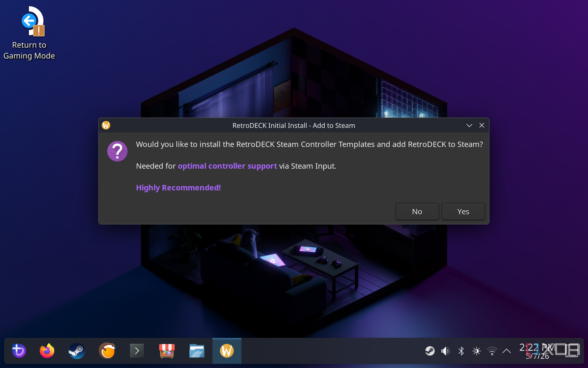The height and width of the screenshot is (368, 588).
Task: Open the Dolphin file manager
Action: pyautogui.click(x=197, y=351)
